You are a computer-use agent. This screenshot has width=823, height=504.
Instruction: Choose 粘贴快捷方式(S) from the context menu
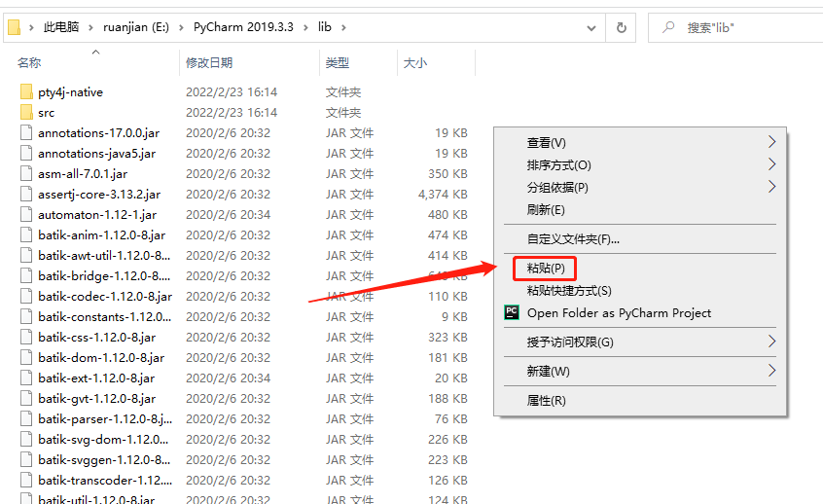(640, 291)
